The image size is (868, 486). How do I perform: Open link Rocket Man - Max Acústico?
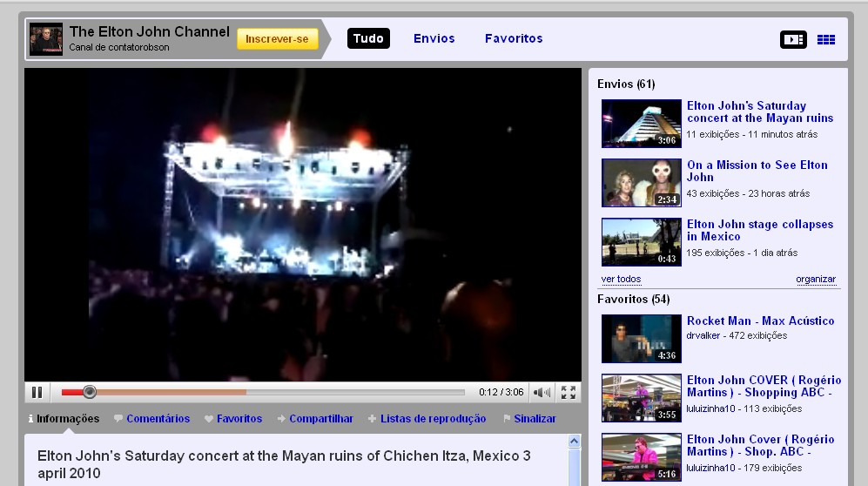click(x=761, y=321)
